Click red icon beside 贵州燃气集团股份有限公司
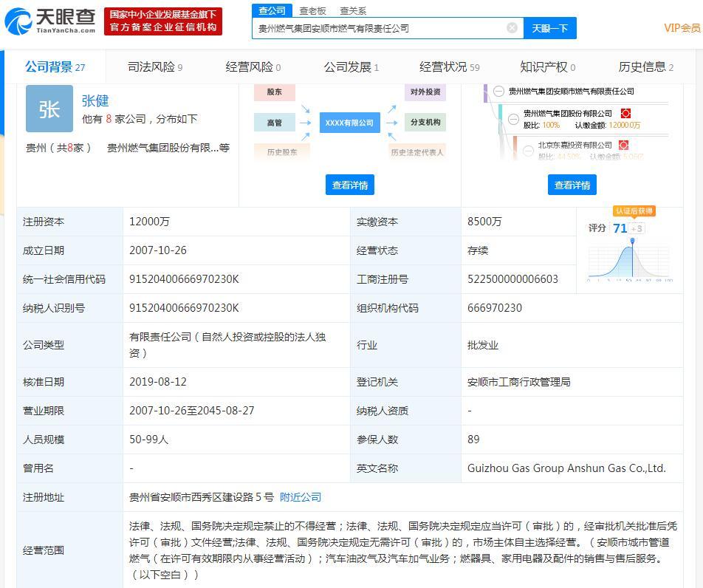The height and width of the screenshot is (588, 703). click(626, 113)
